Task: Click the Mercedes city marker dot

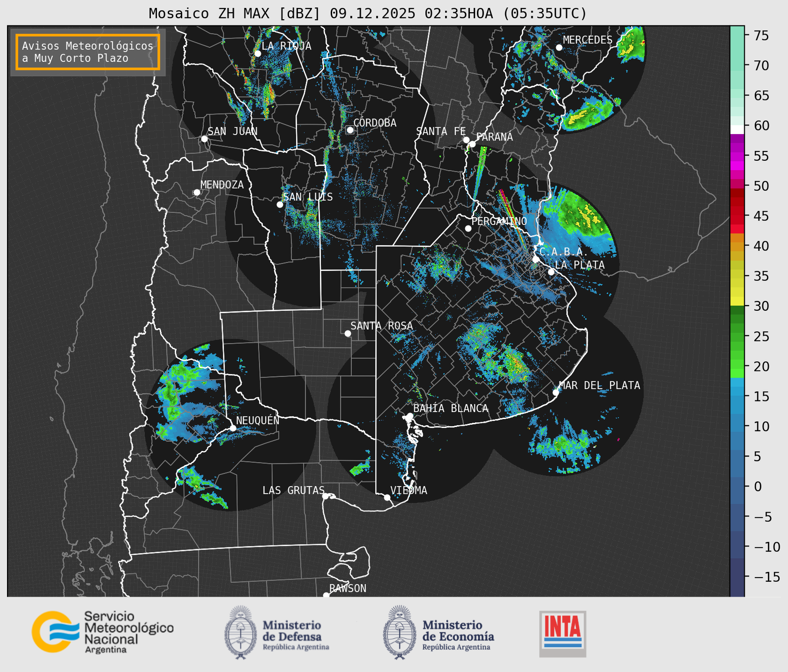Action: [x=559, y=48]
